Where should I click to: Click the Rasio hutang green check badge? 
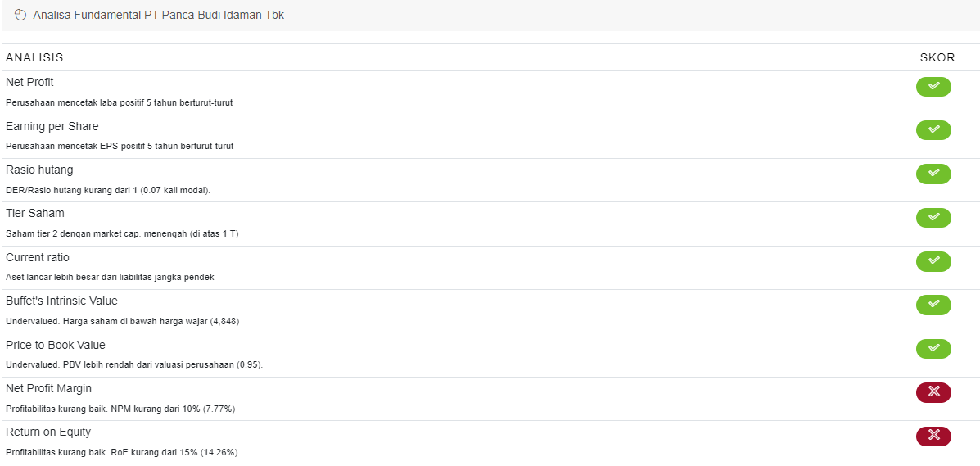(933, 174)
